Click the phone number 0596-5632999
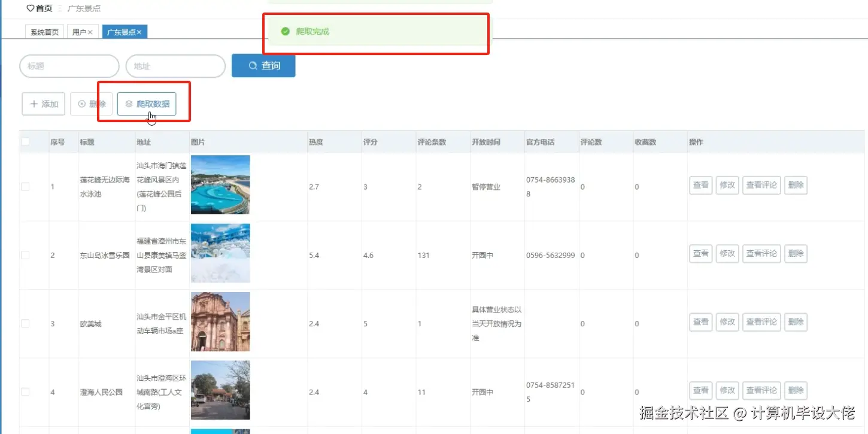The image size is (868, 434). pos(551,256)
